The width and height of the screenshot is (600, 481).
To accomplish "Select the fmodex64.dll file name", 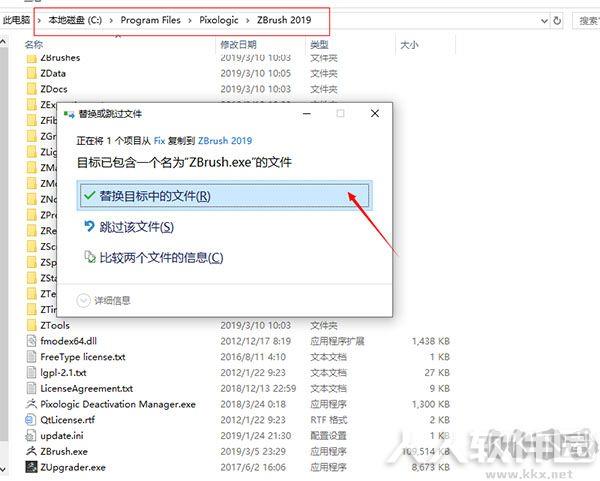I will [x=68, y=341].
